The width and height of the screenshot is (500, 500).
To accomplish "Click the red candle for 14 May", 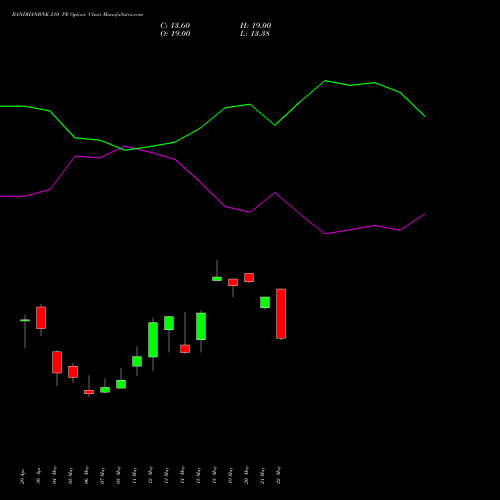I will tap(185, 349).
